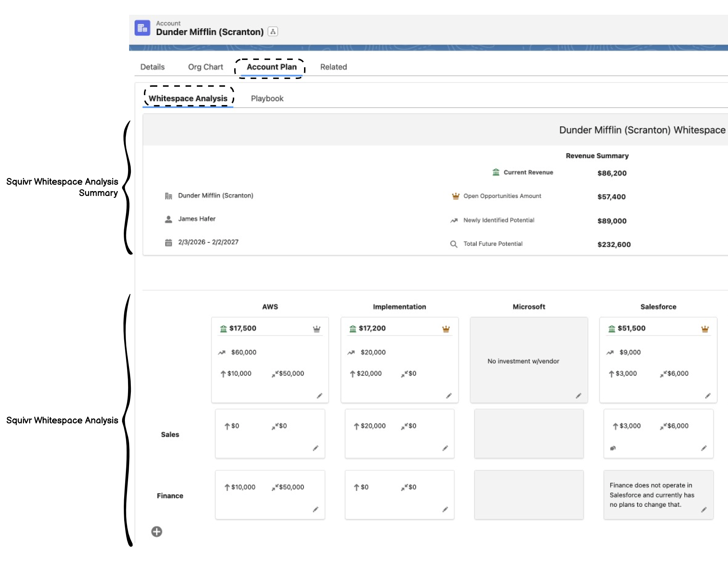Screen dimensions: 728x569
Task: Click the $51,500 value on Salesforce card
Action: 631,328
